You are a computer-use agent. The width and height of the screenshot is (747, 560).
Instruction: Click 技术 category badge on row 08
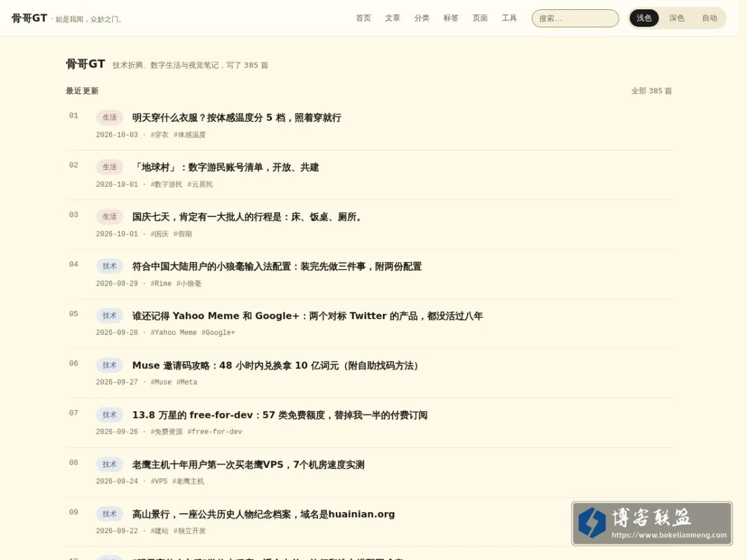pos(110,464)
